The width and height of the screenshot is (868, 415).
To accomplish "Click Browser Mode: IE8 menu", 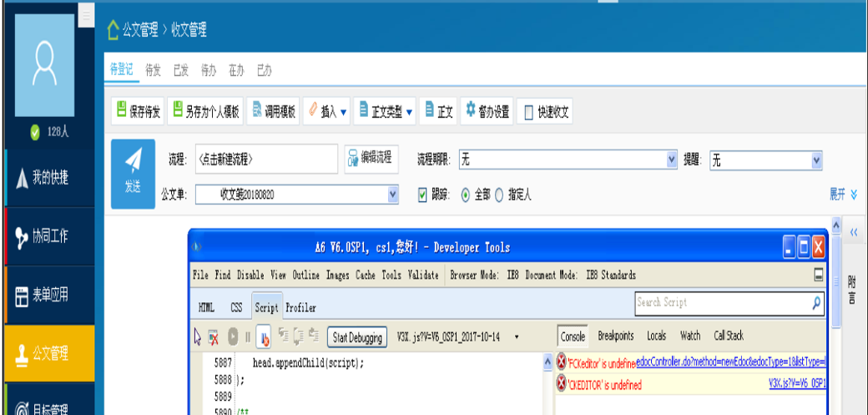I will 484,275.
